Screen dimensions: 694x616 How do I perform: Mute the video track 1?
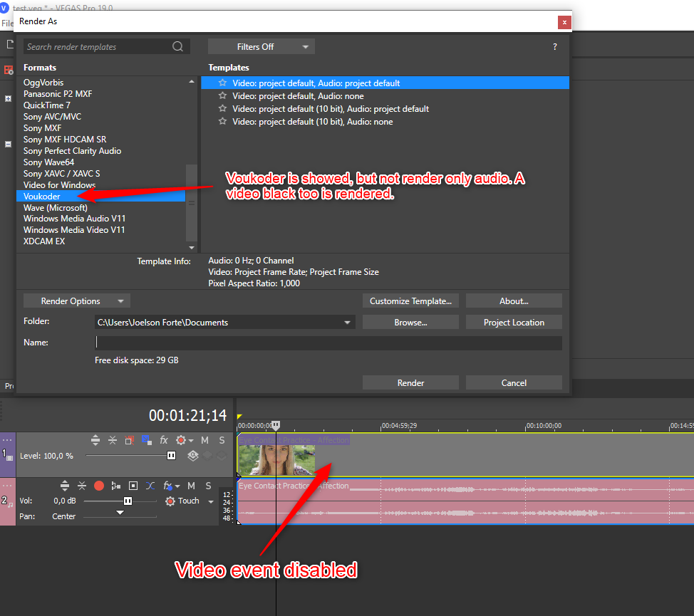tap(204, 440)
